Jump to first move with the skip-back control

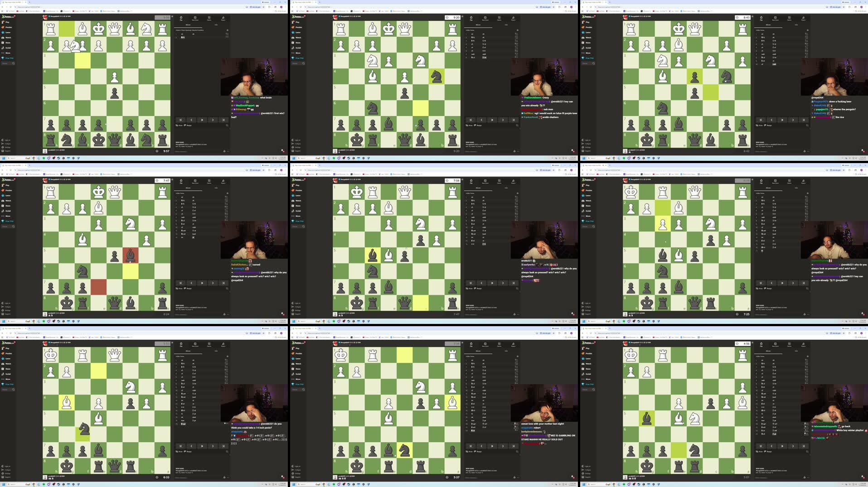181,120
